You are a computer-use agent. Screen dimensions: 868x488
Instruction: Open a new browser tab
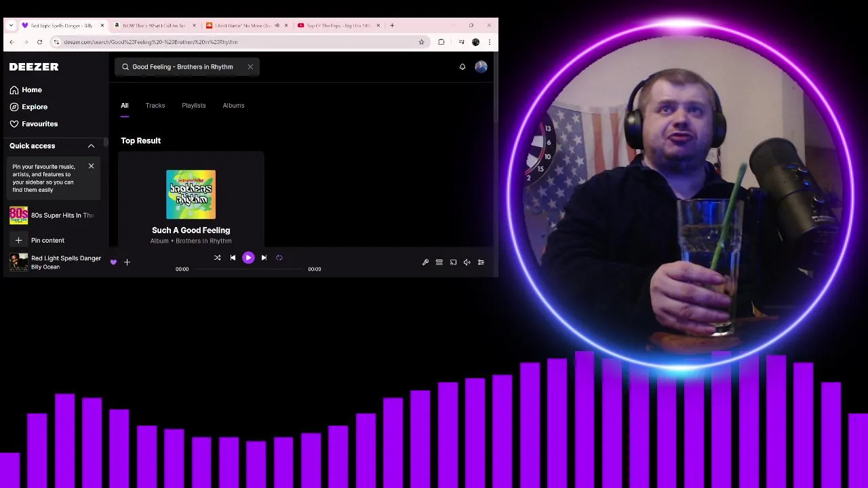(392, 26)
